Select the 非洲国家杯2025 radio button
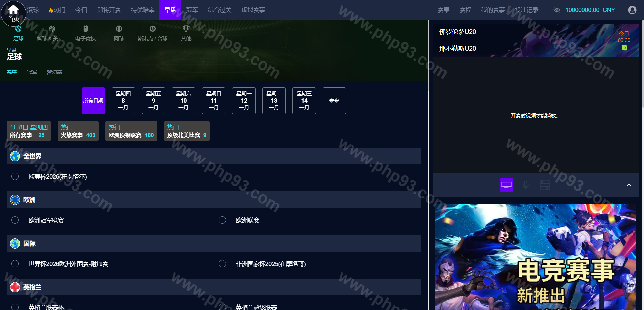This screenshot has width=644, height=310. (x=222, y=264)
